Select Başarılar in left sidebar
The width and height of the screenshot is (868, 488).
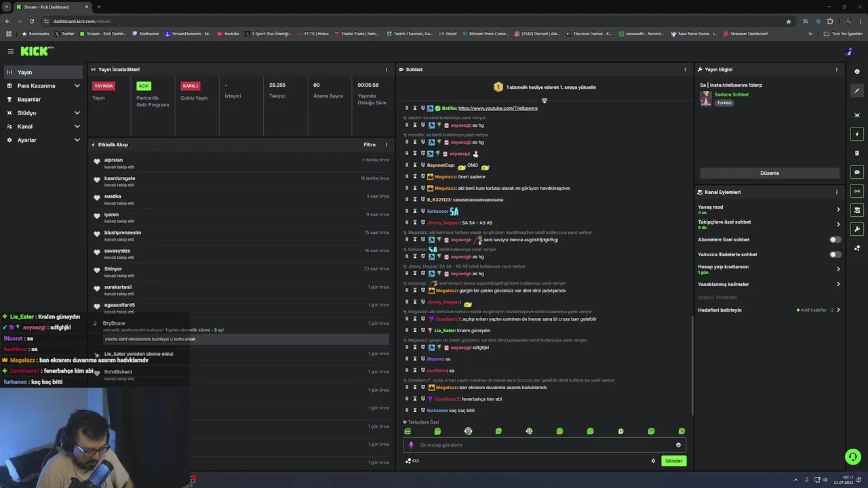point(43,99)
